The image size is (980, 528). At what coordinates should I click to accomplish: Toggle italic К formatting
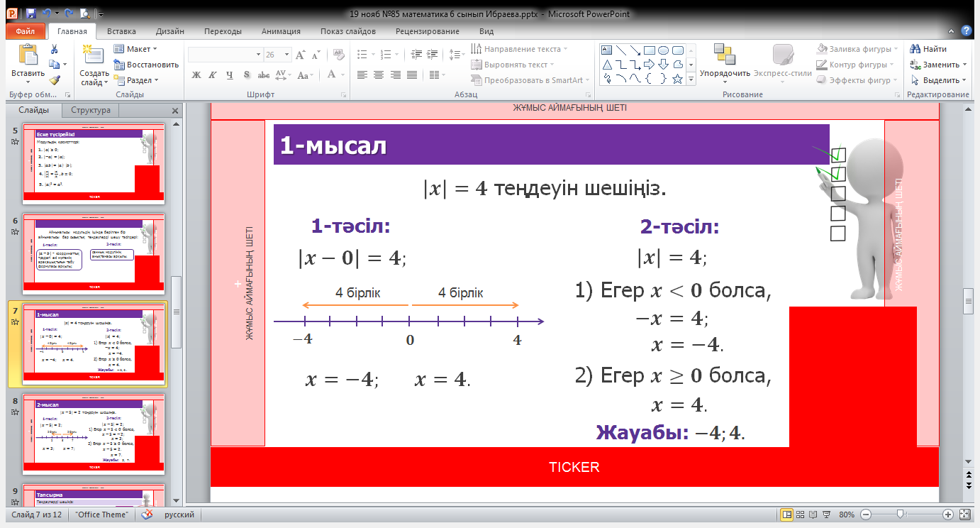pos(212,75)
